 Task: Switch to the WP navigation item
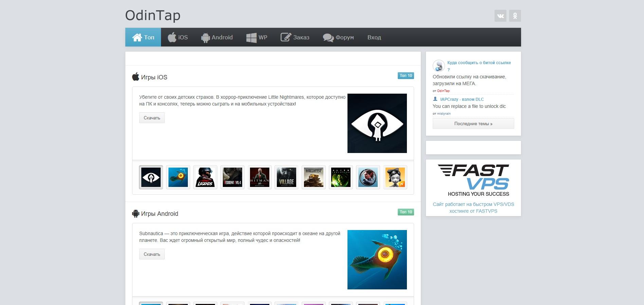point(256,37)
